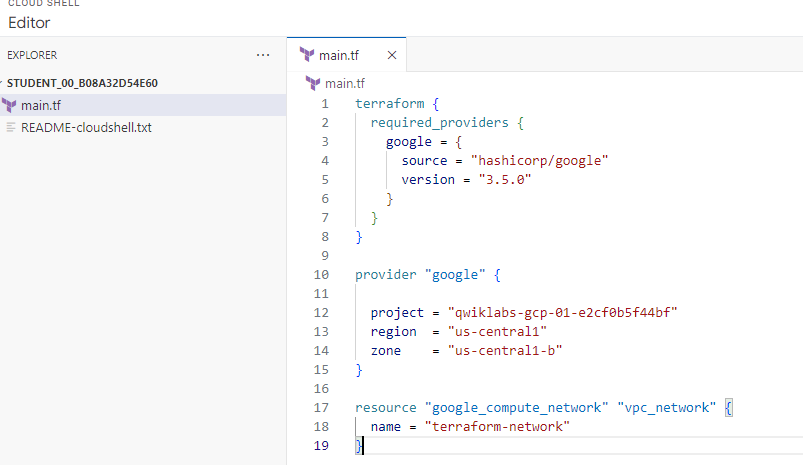Click closing brace on line 19

(x=359, y=446)
